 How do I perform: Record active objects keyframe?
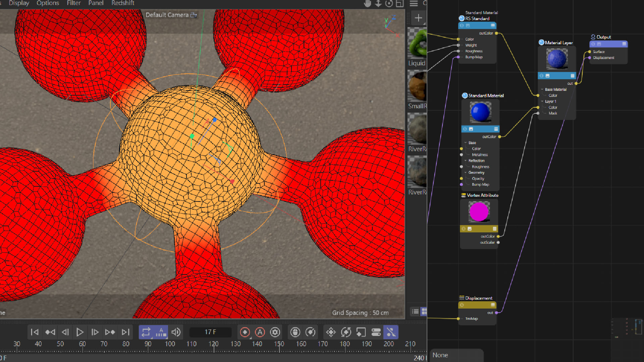245,332
